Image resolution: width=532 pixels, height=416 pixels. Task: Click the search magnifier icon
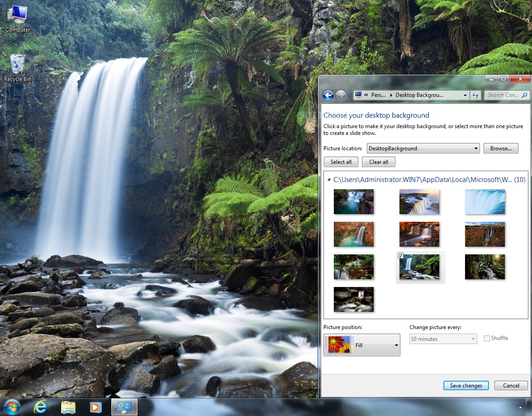pyautogui.click(x=525, y=95)
